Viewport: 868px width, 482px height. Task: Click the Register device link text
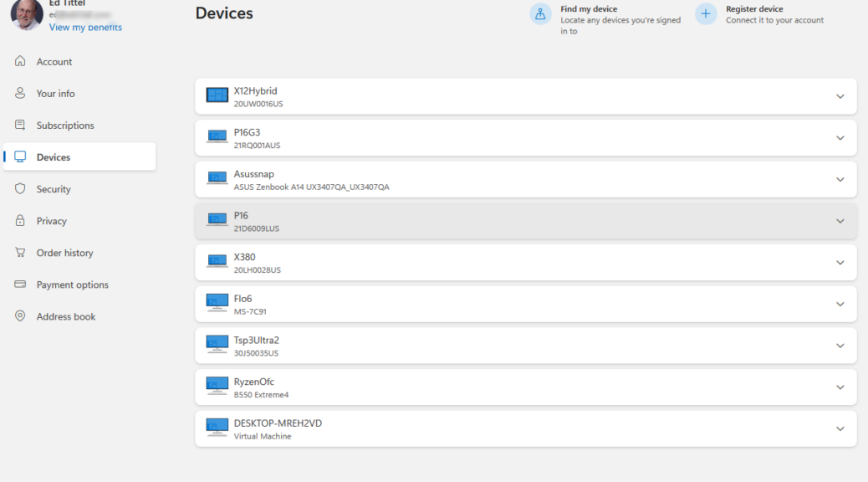coord(754,9)
